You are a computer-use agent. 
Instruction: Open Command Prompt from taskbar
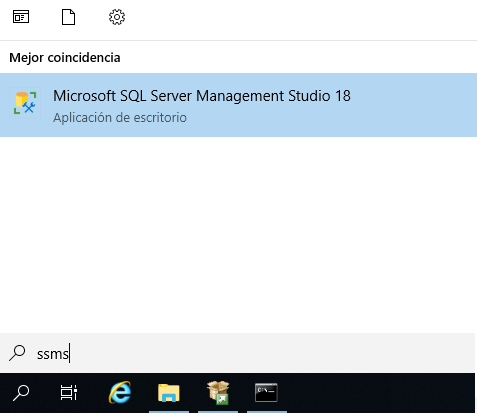(x=266, y=393)
